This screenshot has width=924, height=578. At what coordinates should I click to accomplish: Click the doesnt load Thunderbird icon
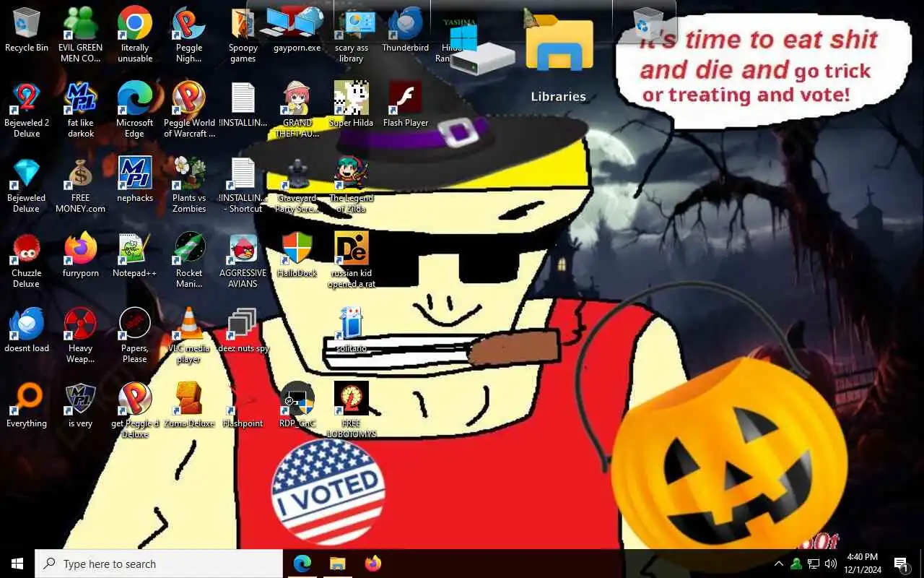[x=27, y=330]
